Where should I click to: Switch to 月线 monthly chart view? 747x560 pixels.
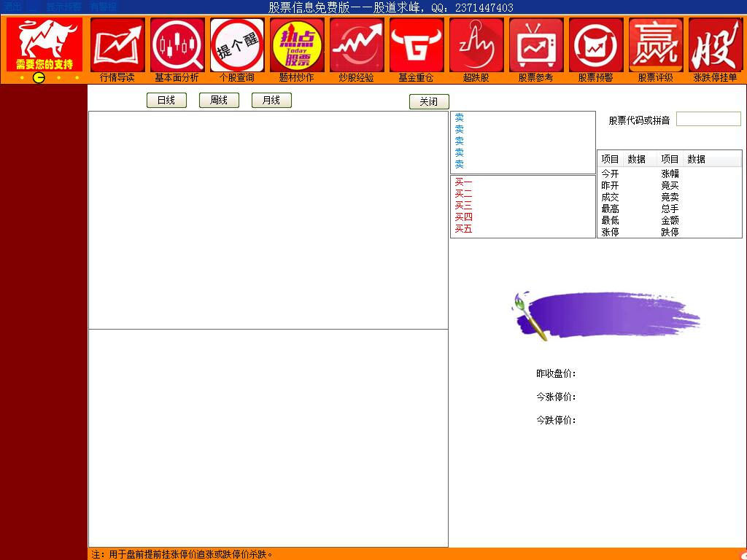click(271, 100)
